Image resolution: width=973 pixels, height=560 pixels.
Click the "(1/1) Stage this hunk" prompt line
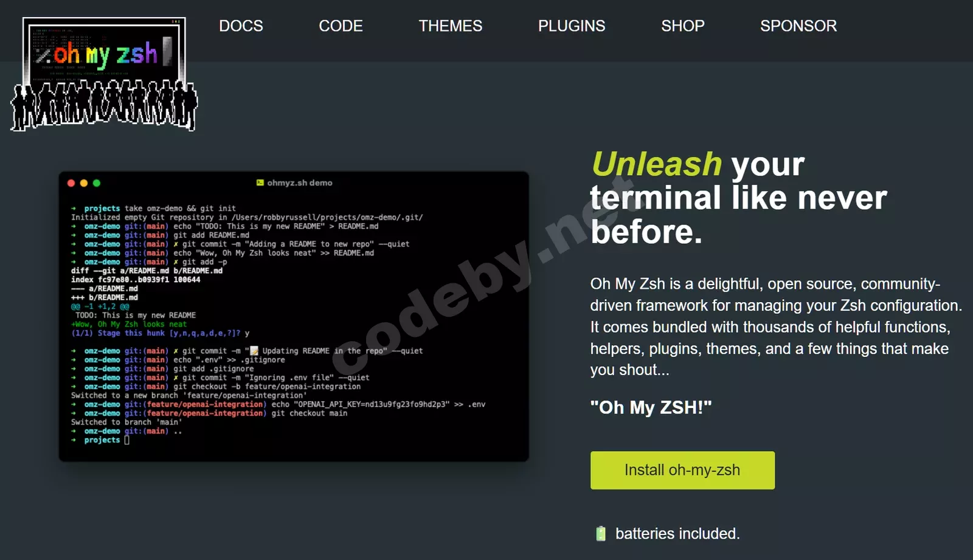point(161,333)
